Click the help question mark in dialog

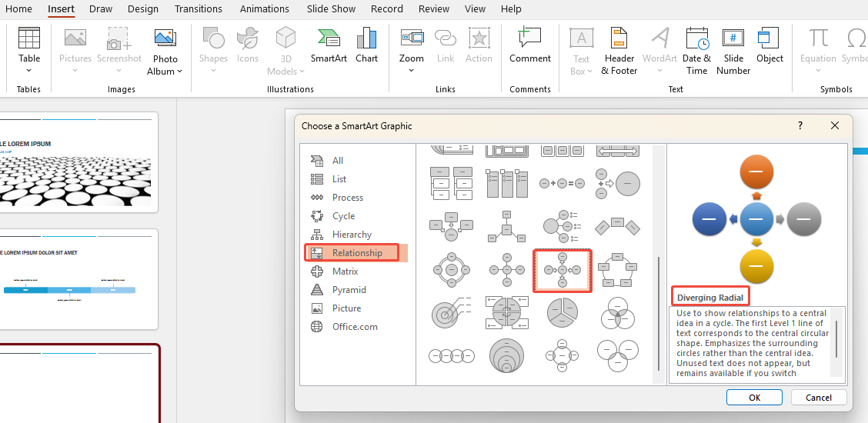point(800,125)
